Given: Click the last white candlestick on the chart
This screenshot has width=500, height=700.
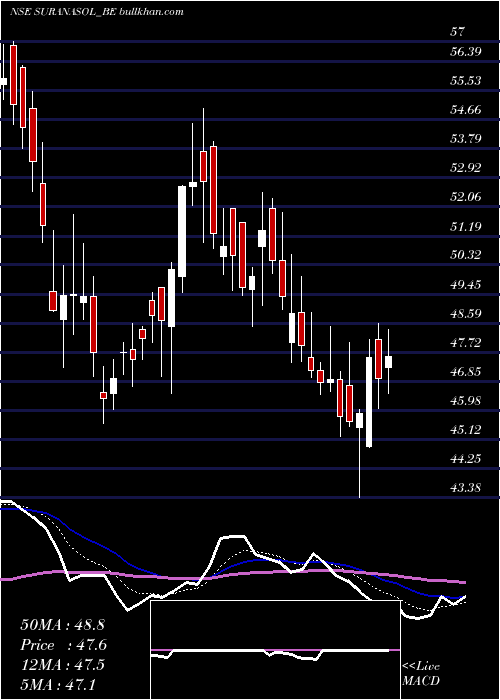Looking at the screenshot, I should coord(388,362).
